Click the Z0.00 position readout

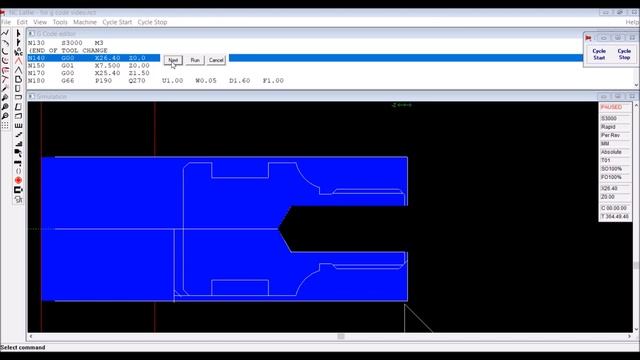pyautogui.click(x=608, y=197)
